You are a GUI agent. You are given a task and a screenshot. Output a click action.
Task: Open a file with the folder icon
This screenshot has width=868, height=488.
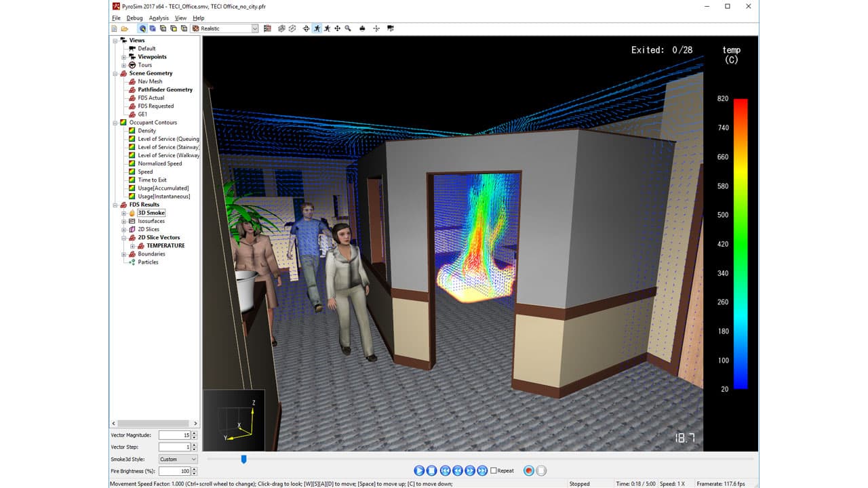tap(125, 28)
